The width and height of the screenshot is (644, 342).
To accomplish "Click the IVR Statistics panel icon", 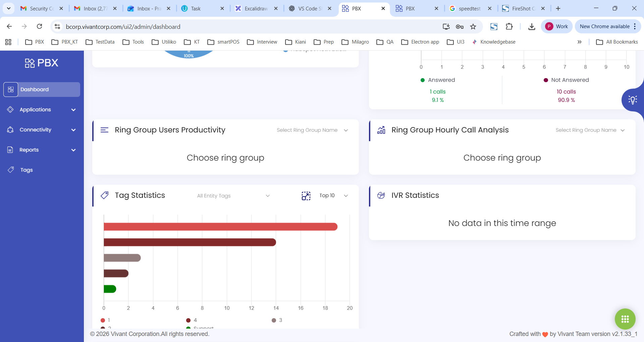I will click(381, 195).
